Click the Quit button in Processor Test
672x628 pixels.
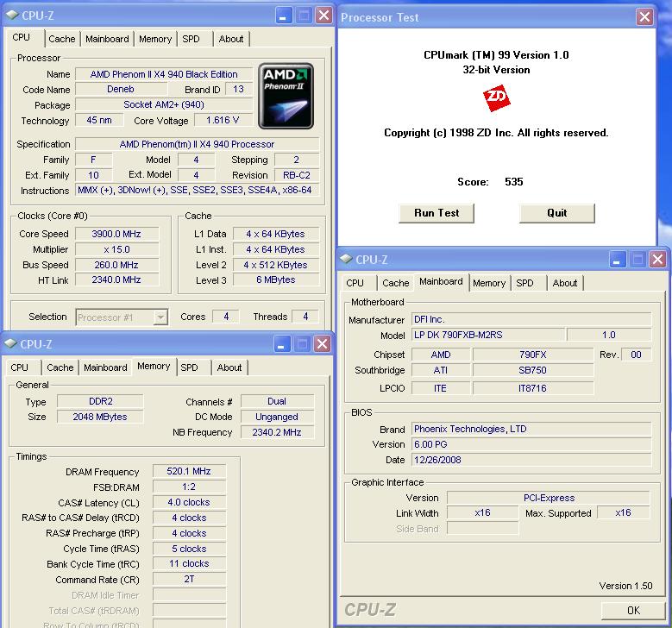click(556, 213)
